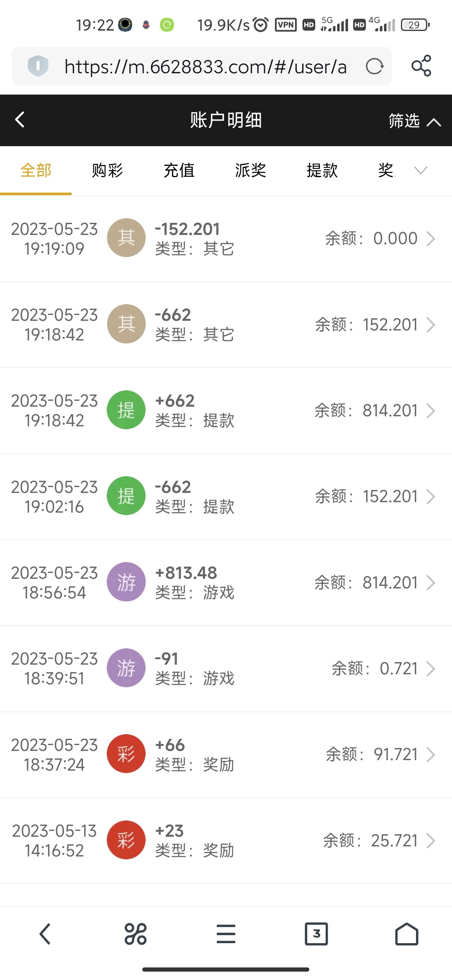Image resolution: width=452 pixels, height=980 pixels.
Task: Tap the address bar URL
Action: [x=205, y=67]
